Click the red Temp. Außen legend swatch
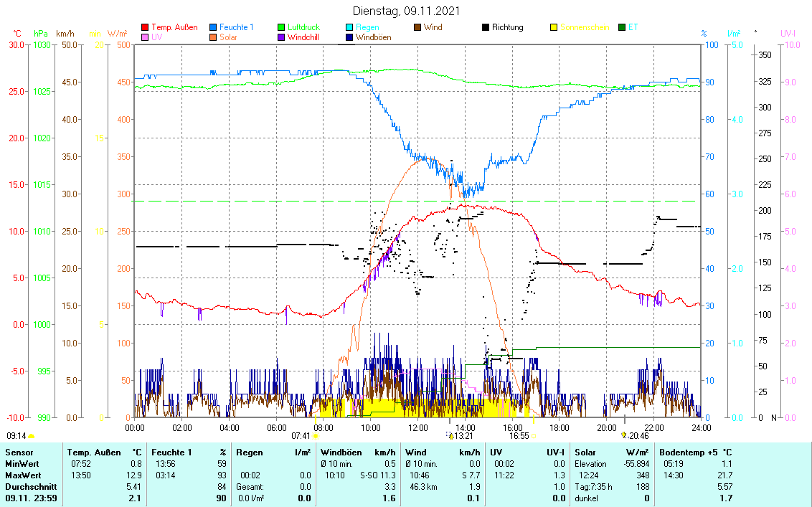The width and height of the screenshot is (812, 507). [x=145, y=27]
